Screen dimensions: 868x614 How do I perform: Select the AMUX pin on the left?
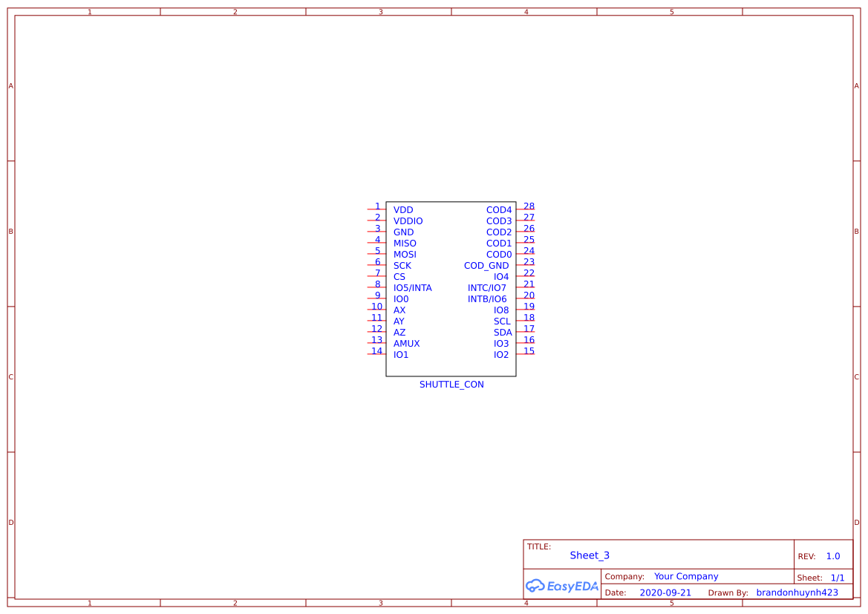point(406,343)
